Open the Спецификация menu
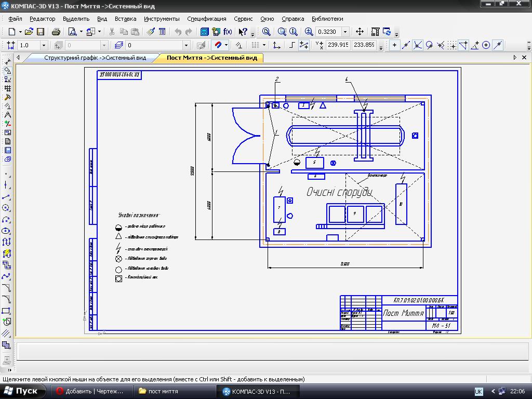532x399 pixels. [207, 19]
